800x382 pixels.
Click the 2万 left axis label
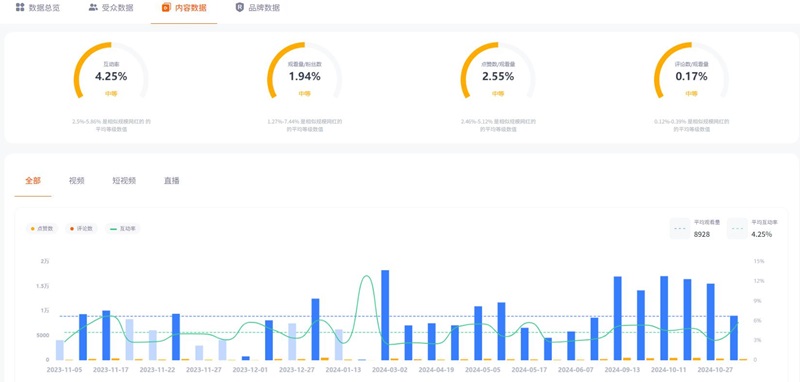45,261
